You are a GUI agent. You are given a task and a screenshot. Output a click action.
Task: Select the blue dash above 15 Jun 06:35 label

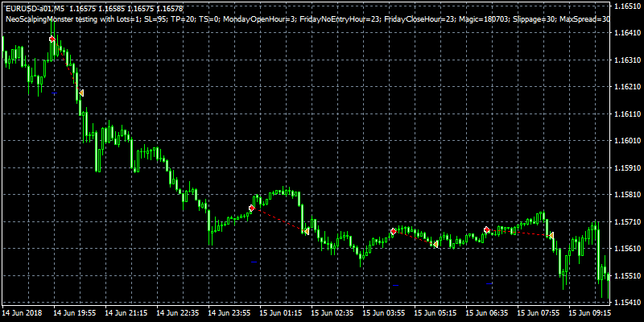coord(489,283)
